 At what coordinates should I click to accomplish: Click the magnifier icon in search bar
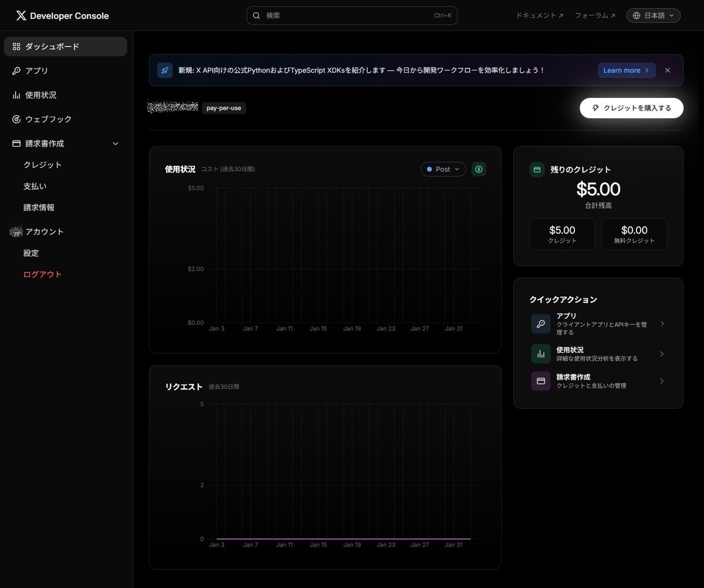(256, 16)
